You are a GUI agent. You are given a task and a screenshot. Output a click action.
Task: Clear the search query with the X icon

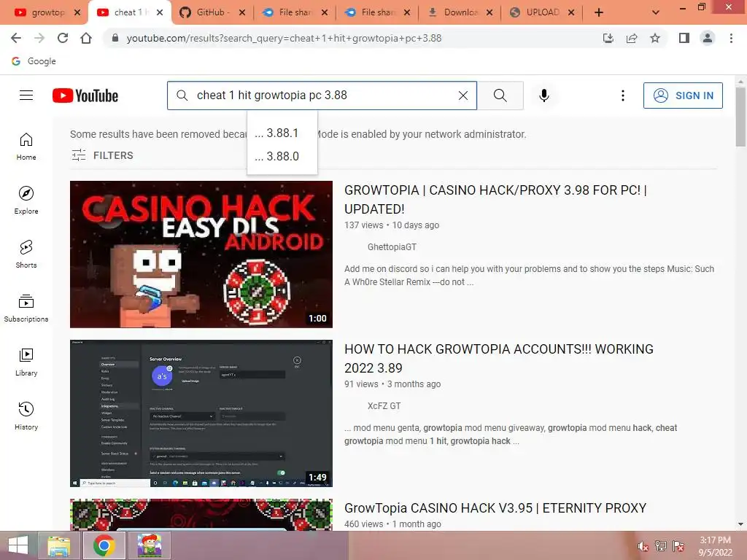point(463,96)
